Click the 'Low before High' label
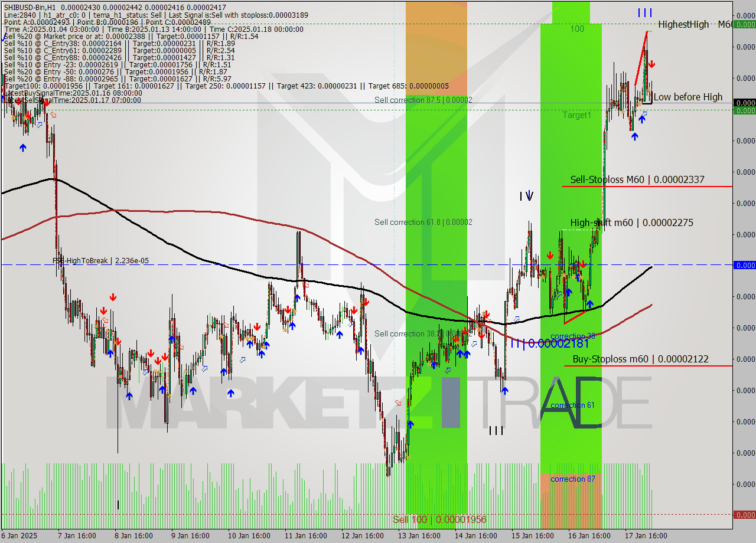The width and height of the screenshot is (756, 543). (688, 97)
